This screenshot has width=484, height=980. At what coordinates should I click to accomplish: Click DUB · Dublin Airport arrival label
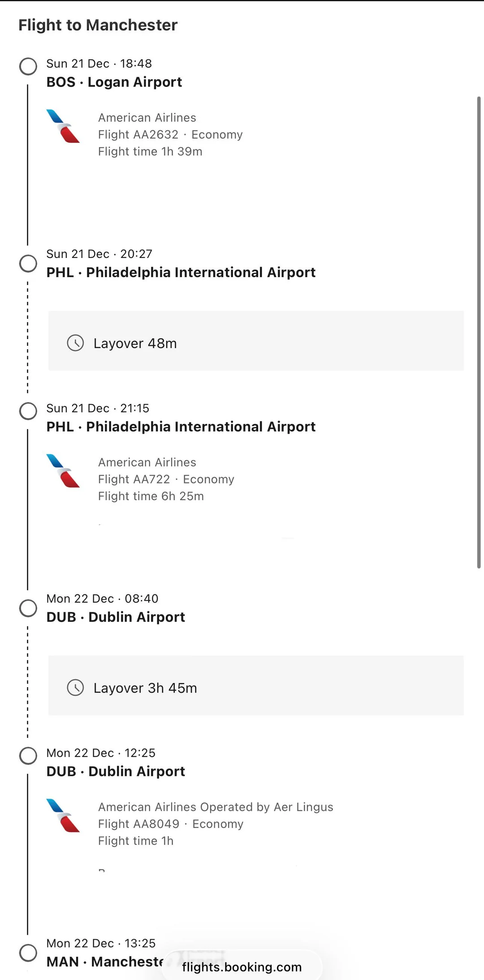(116, 617)
